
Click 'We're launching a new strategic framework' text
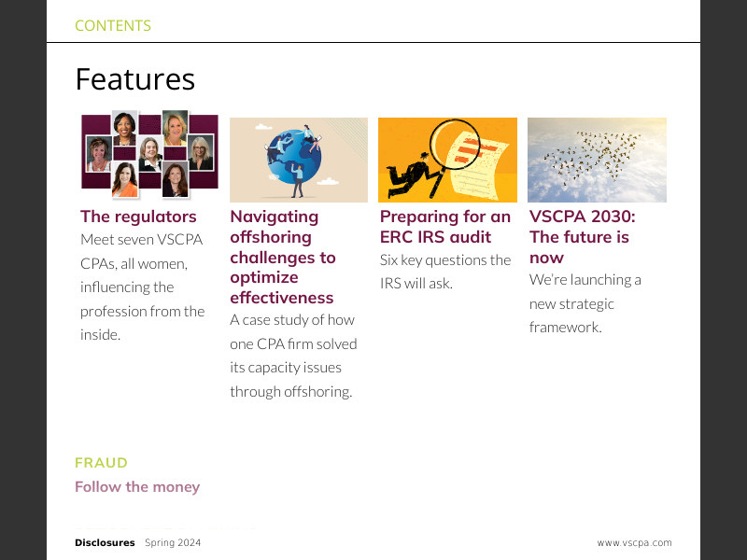585,303
